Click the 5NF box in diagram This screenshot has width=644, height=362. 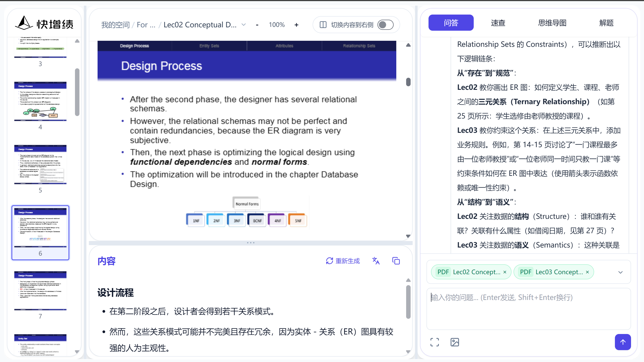tap(298, 221)
